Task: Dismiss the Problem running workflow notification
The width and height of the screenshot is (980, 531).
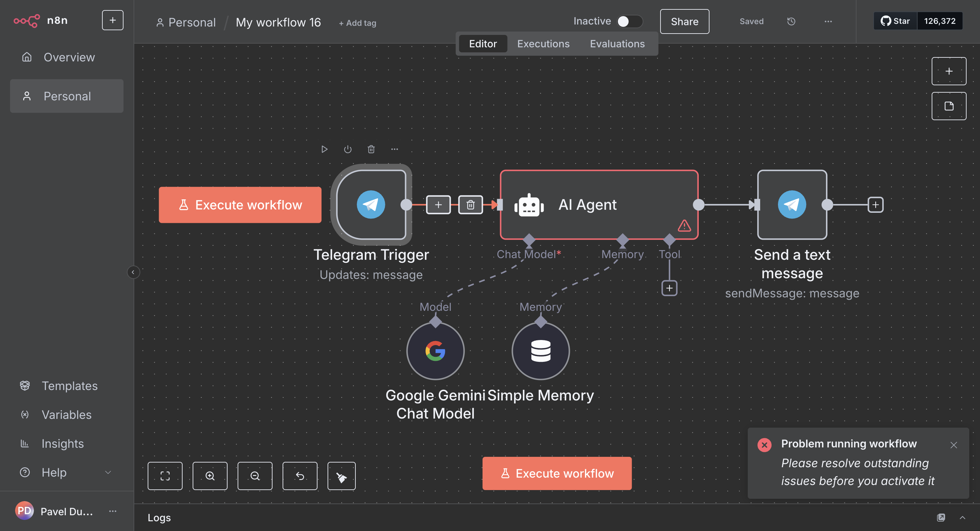Action: 953,445
